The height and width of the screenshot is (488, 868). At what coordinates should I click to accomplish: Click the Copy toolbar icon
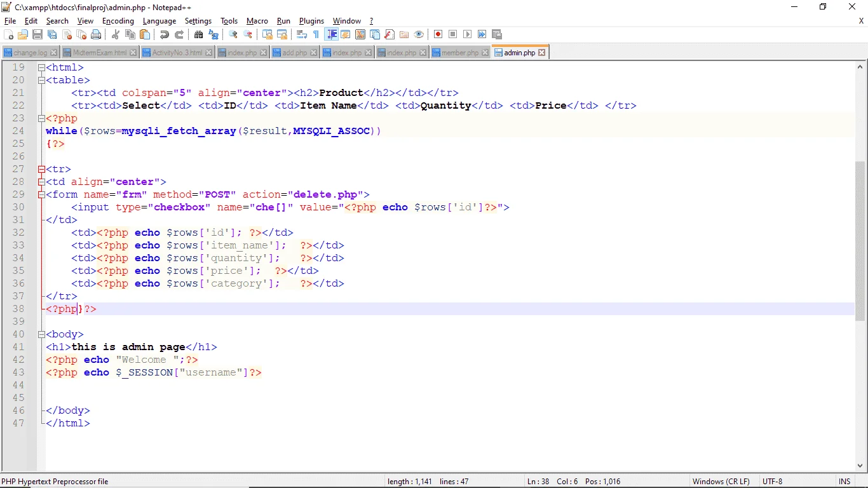130,34
